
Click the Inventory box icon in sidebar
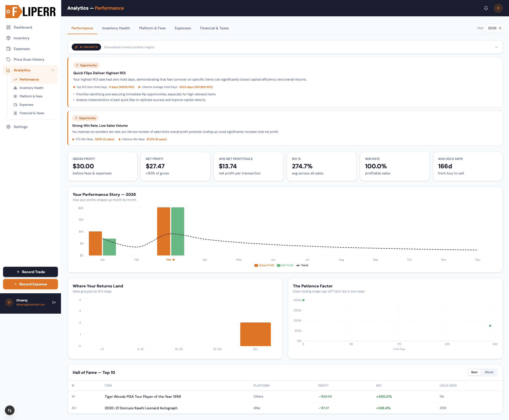click(8, 38)
